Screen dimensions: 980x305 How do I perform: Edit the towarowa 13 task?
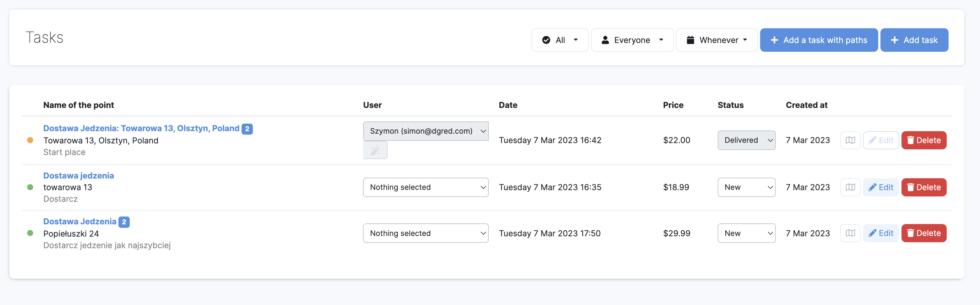pos(880,187)
